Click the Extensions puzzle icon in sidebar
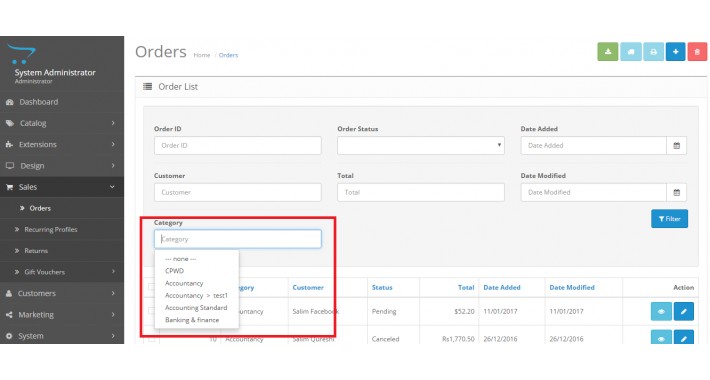The image size is (710, 380). [x=9, y=144]
